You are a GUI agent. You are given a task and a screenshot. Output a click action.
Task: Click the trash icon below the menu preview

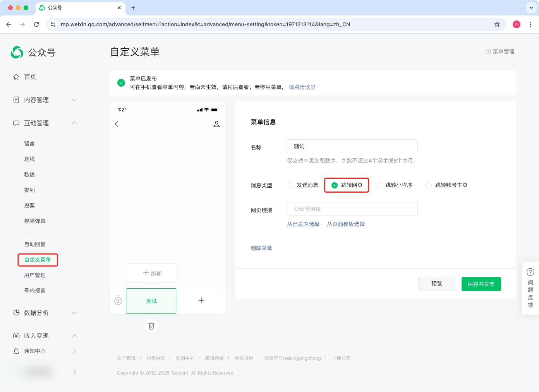pyautogui.click(x=151, y=326)
